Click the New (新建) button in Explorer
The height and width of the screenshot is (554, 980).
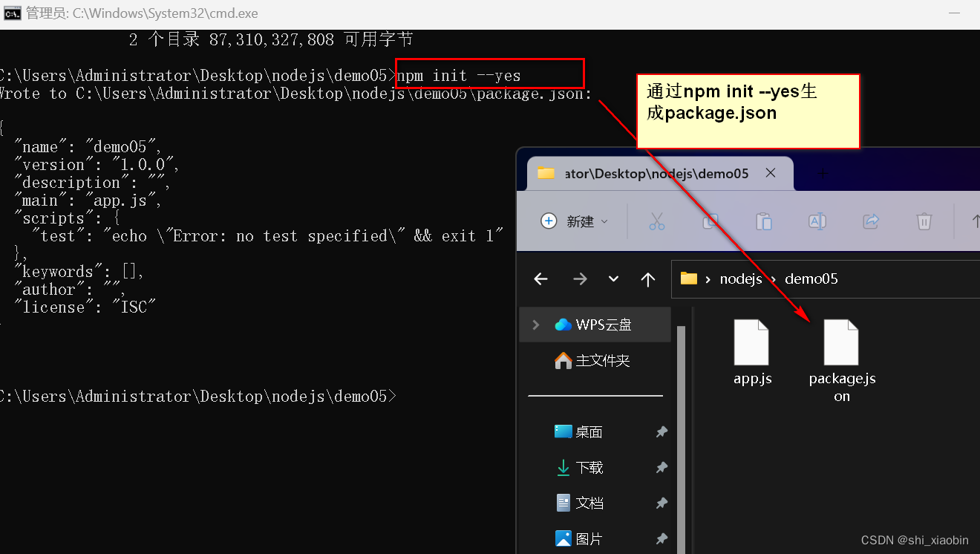575,221
